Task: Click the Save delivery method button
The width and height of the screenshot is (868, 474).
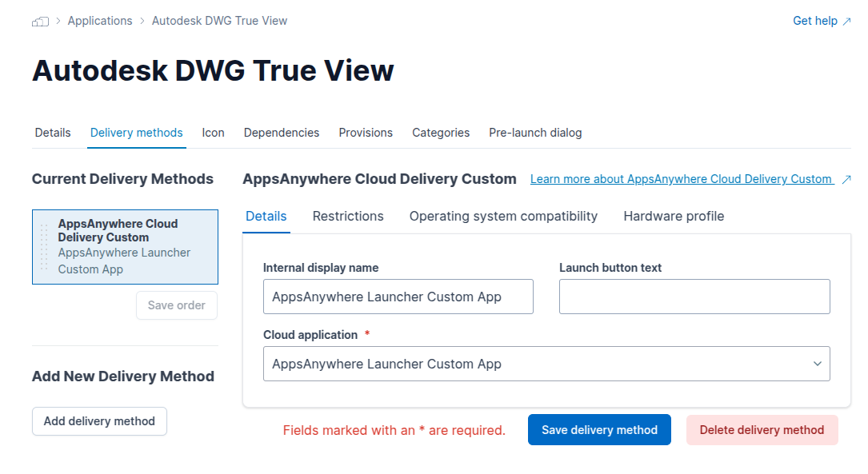Action: coord(599,430)
